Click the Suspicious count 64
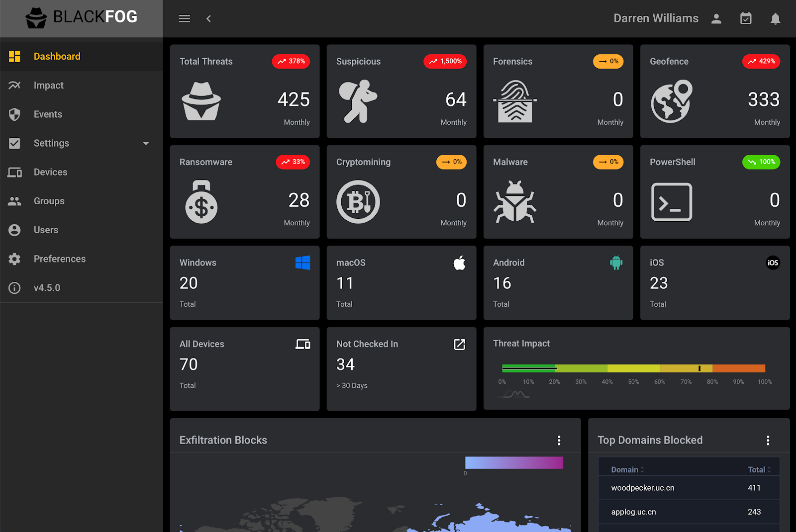The width and height of the screenshot is (796, 532). [x=456, y=99]
